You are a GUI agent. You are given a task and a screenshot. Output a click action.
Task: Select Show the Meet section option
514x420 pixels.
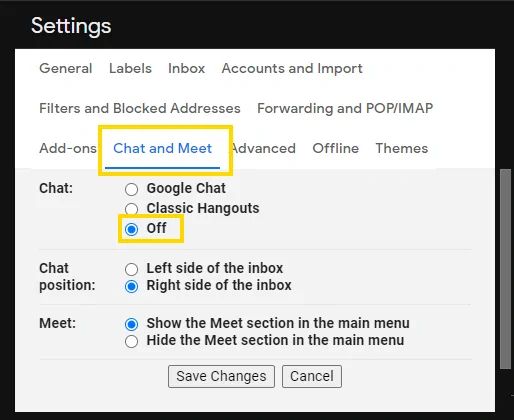[131, 324]
